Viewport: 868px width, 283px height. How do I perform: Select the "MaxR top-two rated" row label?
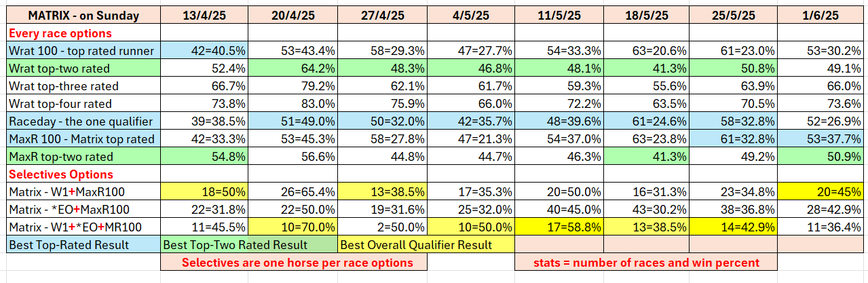(x=60, y=157)
